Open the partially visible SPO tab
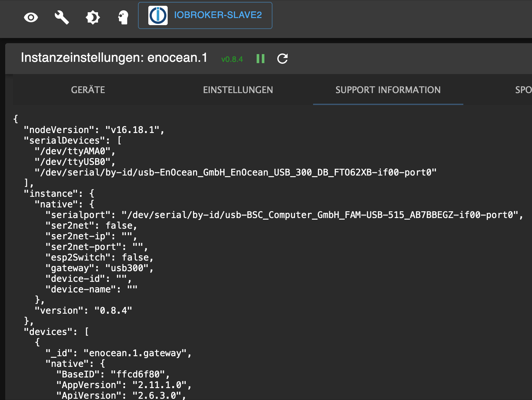Screen dimensions: 532x400 coord(523,90)
